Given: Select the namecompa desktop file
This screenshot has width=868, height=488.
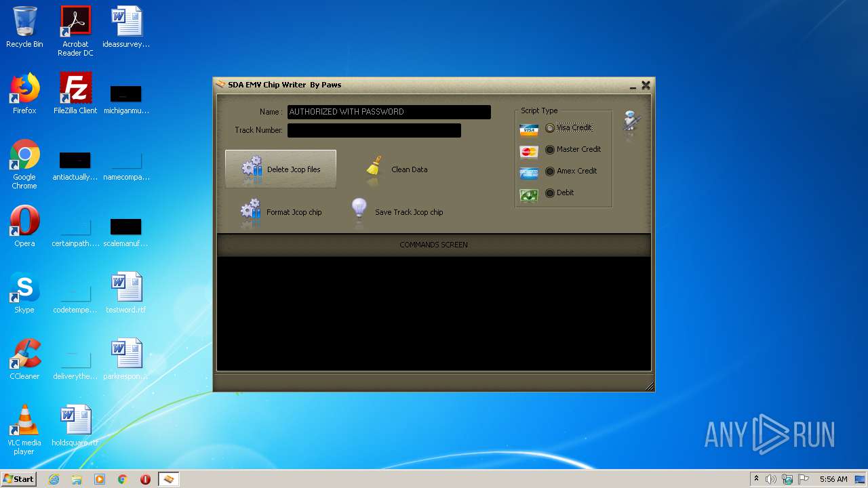Looking at the screenshot, I should click(126, 167).
